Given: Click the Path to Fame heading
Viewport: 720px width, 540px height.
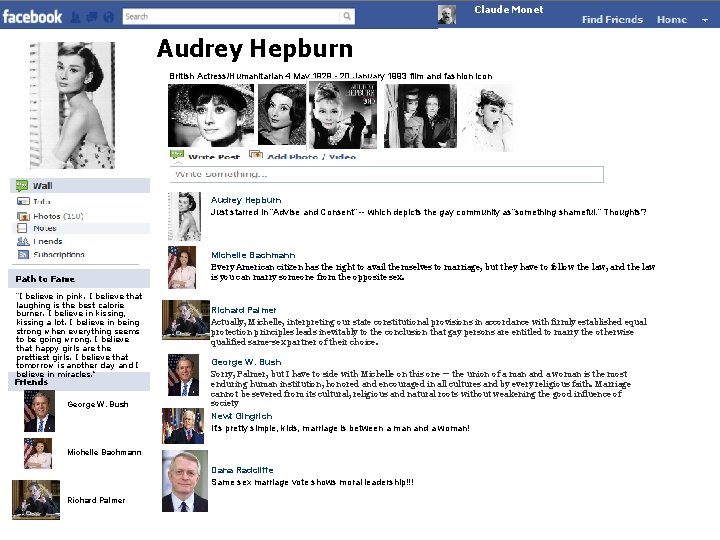Looking at the screenshot, I should coord(45,279).
